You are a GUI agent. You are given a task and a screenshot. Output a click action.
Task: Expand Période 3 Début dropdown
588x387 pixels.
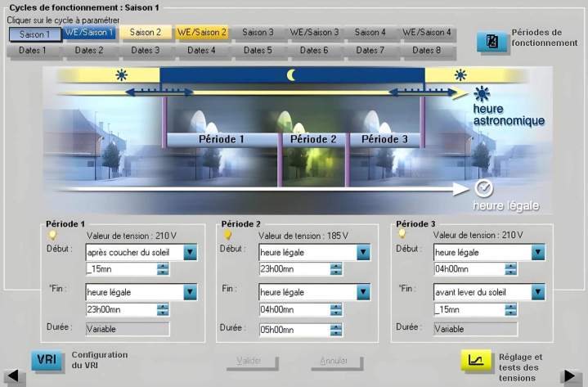tap(538, 252)
